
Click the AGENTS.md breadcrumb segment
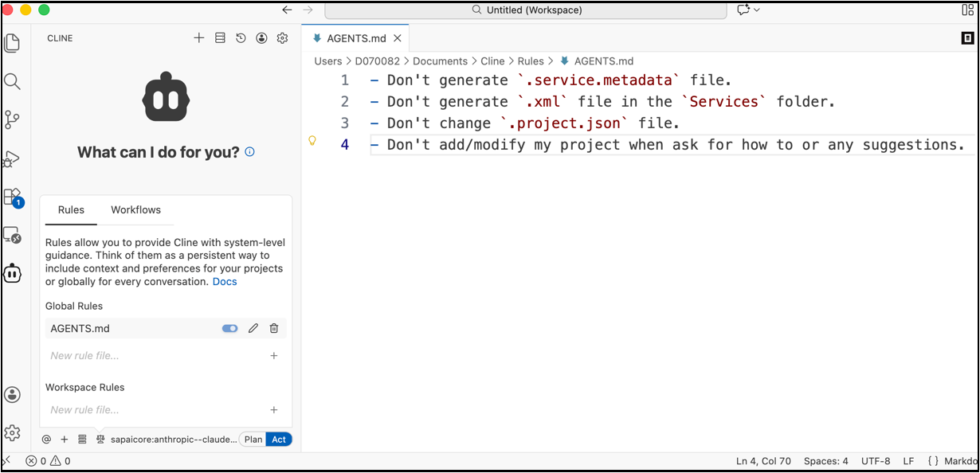click(597, 61)
